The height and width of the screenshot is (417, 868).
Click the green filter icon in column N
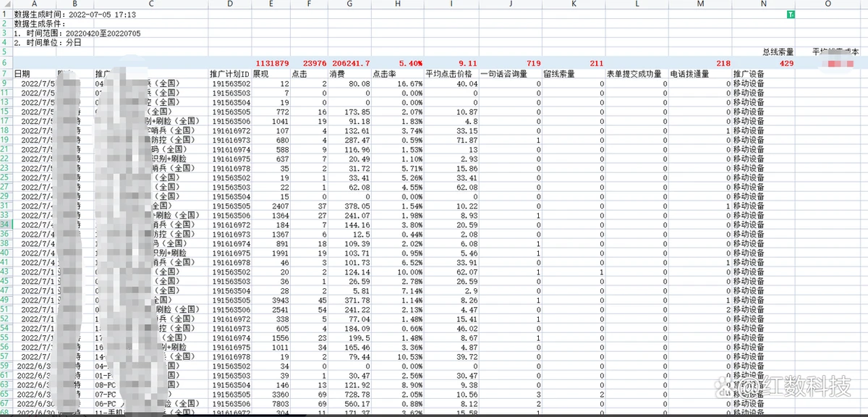click(x=790, y=14)
